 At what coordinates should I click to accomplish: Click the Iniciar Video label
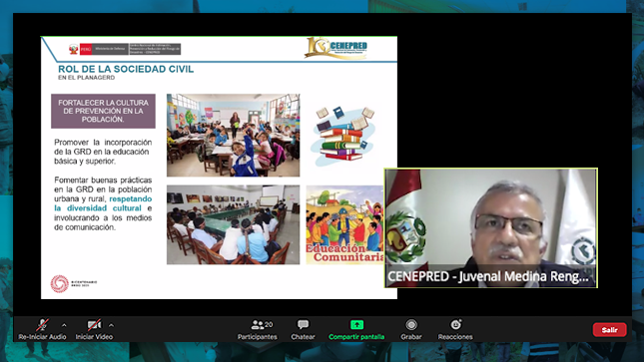94,337
